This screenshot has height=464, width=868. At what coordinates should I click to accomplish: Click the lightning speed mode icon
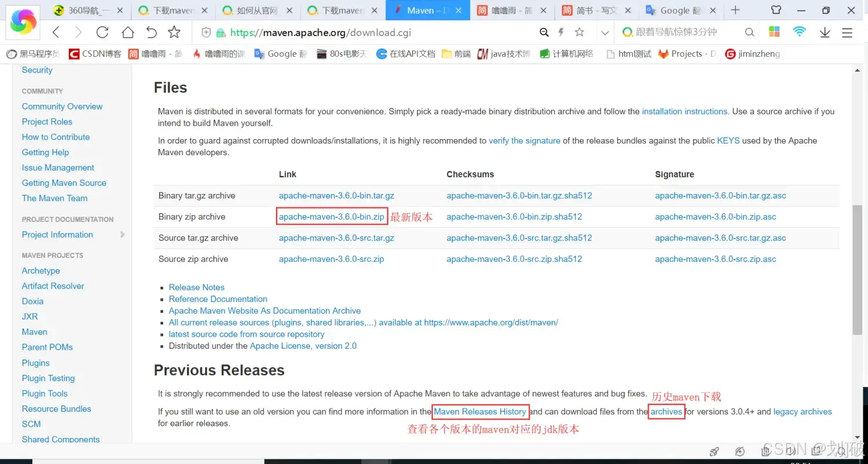pos(561,32)
